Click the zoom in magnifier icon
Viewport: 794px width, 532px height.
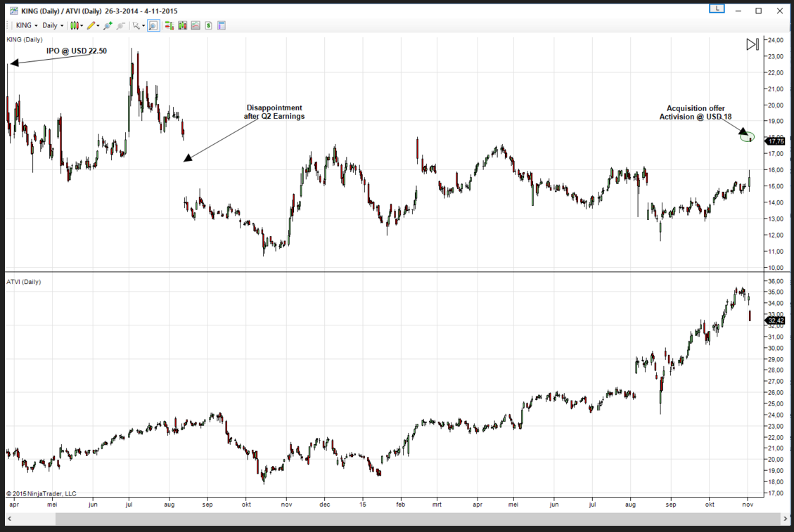(x=107, y=25)
